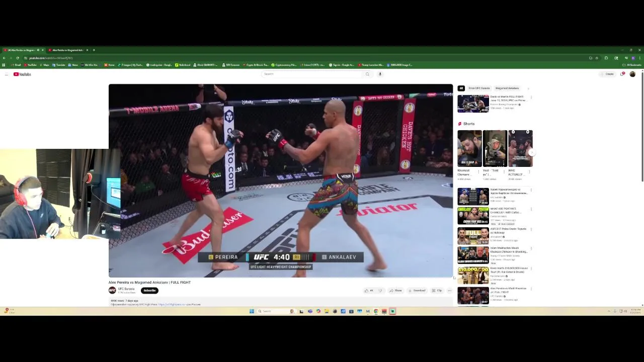Open the YouTube hamburger guide menu
This screenshot has width=644, height=362.
point(7,74)
